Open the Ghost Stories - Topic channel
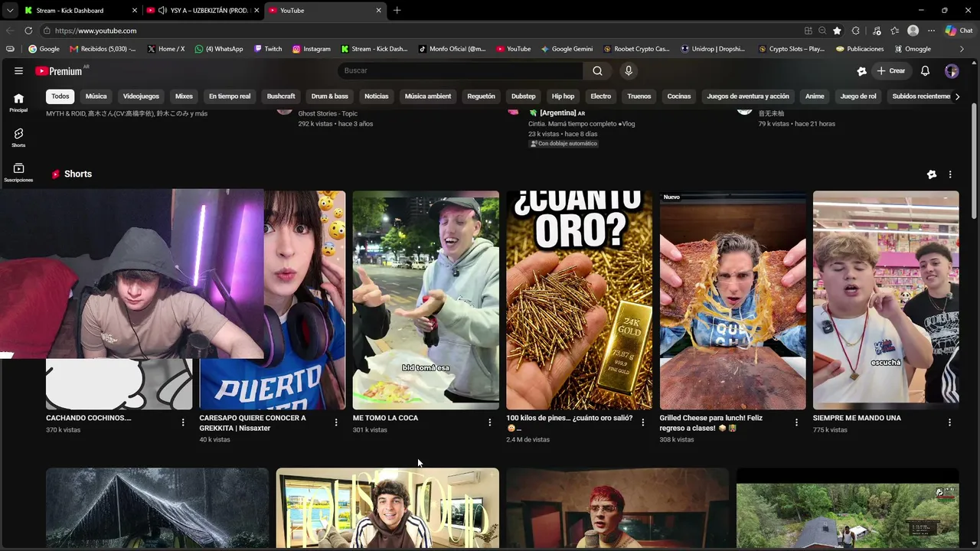 [328, 113]
